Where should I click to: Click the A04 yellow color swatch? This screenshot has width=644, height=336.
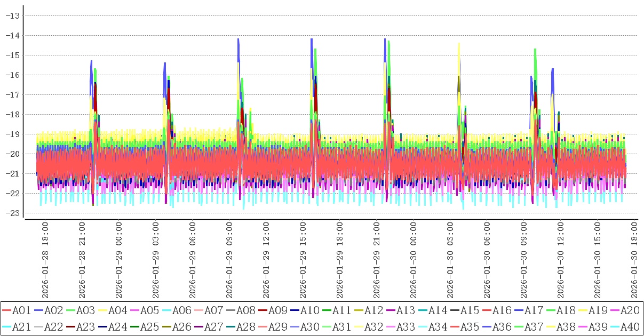coord(102,310)
